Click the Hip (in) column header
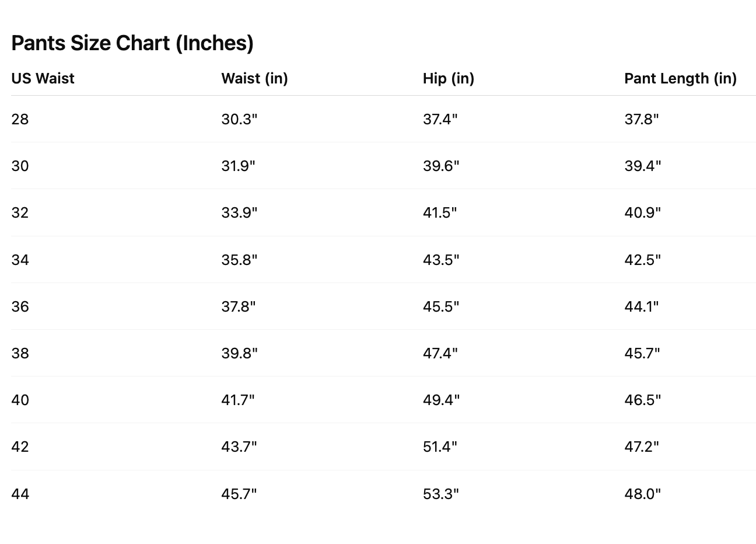Viewport: 756px width, 544px height. [x=448, y=79]
